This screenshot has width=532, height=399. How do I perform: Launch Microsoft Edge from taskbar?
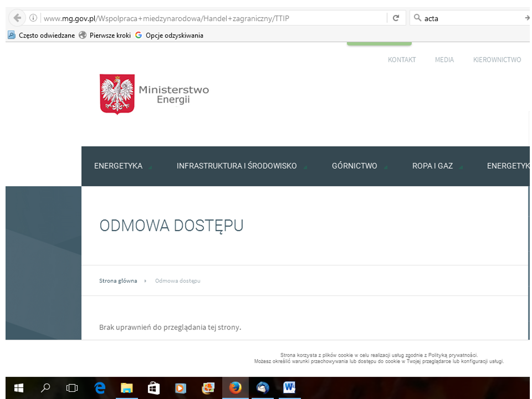[x=100, y=387]
